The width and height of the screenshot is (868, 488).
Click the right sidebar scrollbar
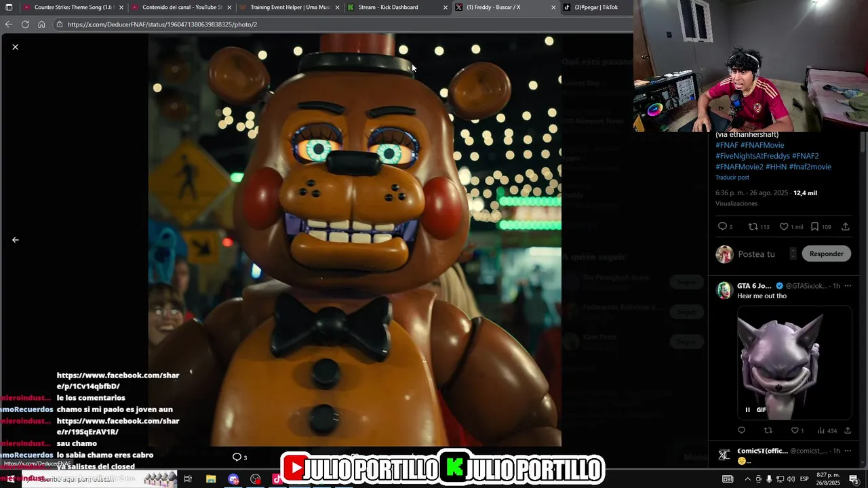pos(863,142)
